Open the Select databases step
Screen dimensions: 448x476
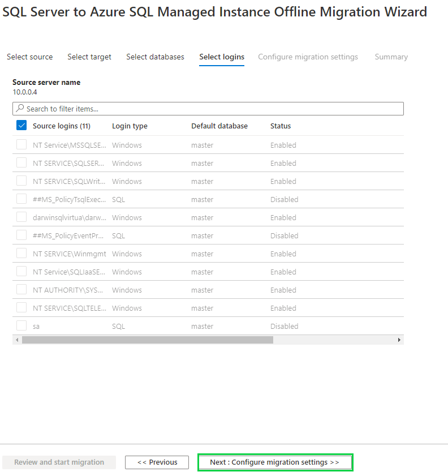155,57
